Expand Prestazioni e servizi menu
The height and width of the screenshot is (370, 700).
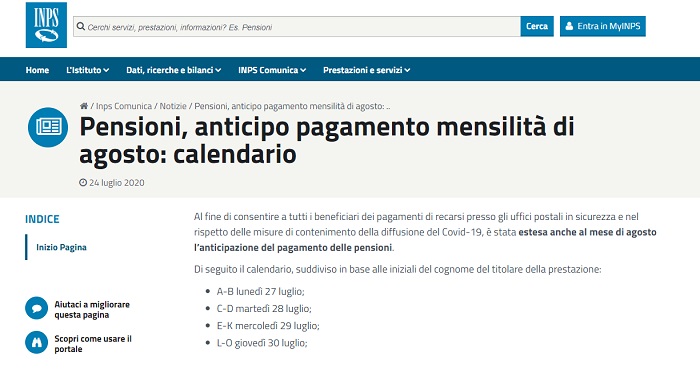pyautogui.click(x=367, y=70)
